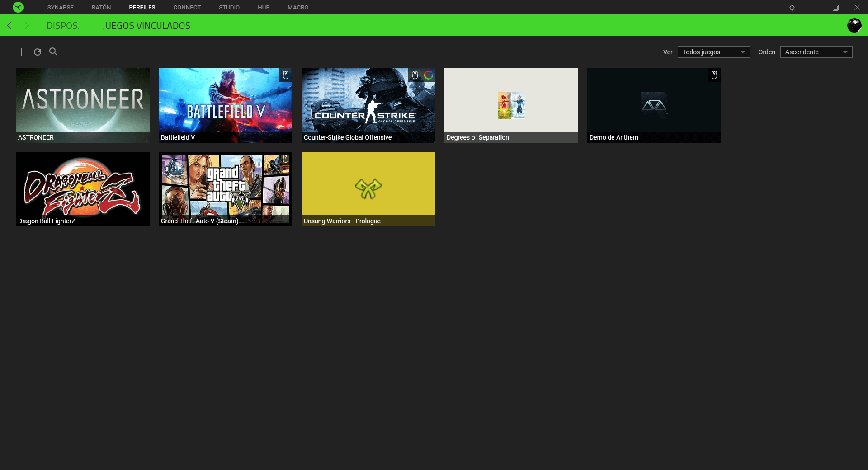The width and height of the screenshot is (868, 470).
Task: Go back with left arrow
Action: (9, 25)
